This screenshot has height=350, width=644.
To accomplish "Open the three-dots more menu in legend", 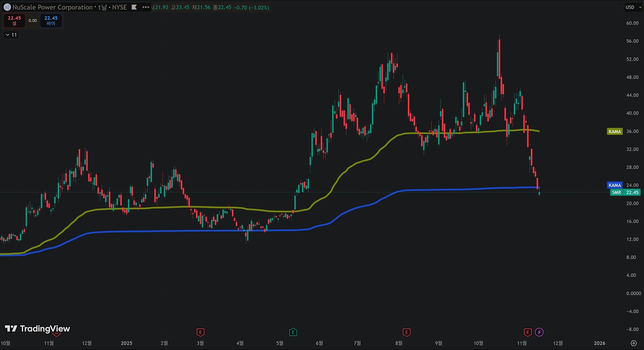I will (146, 7).
